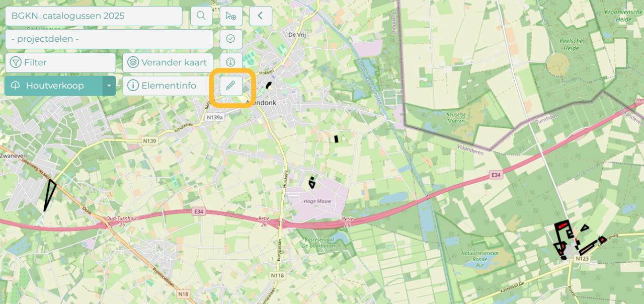Collapse the panel with left chevron
The width and height of the screenshot is (644, 304).
point(261,16)
